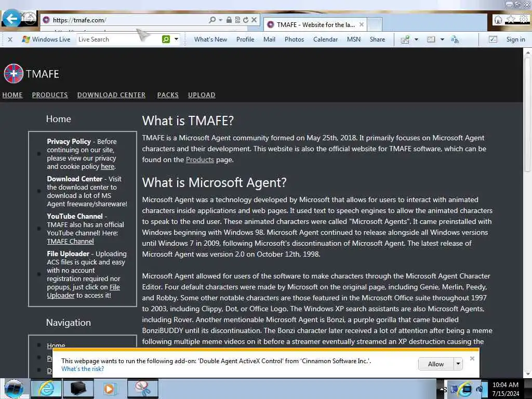Viewport: 532px width, 399px height.
Task: Click Internet Explorer taskbar icon
Action: click(x=46, y=389)
